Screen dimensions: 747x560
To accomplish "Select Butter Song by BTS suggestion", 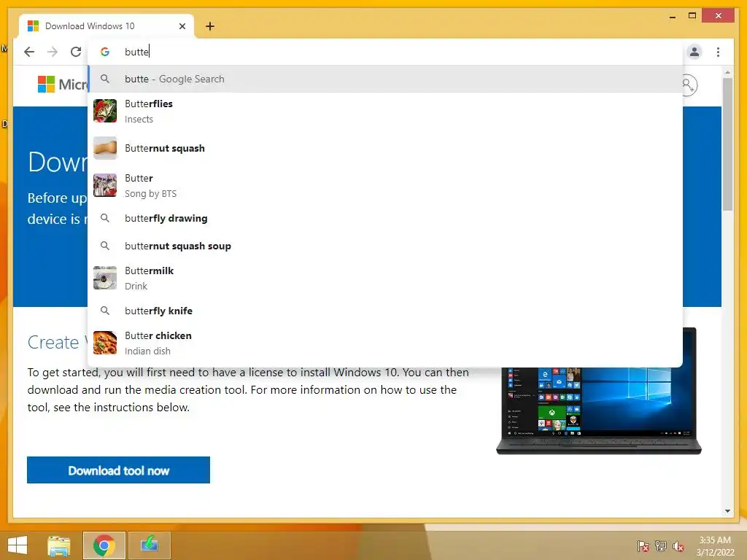I will coord(385,186).
